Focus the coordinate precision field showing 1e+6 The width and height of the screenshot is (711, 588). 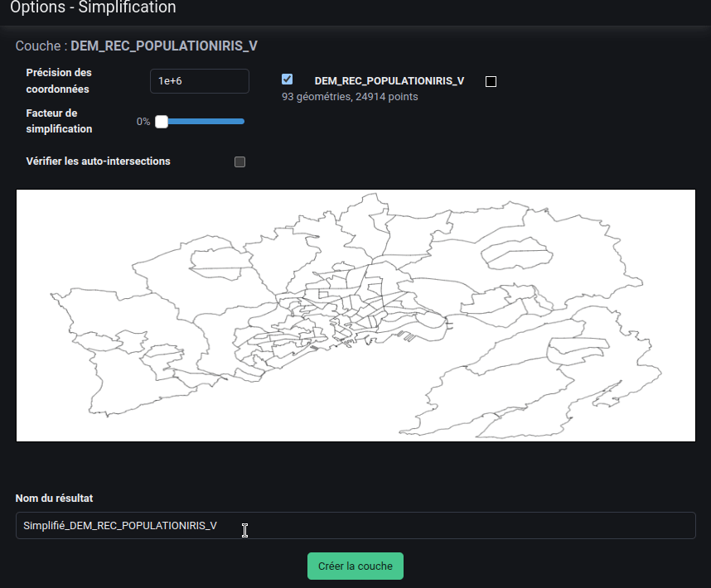click(x=199, y=81)
